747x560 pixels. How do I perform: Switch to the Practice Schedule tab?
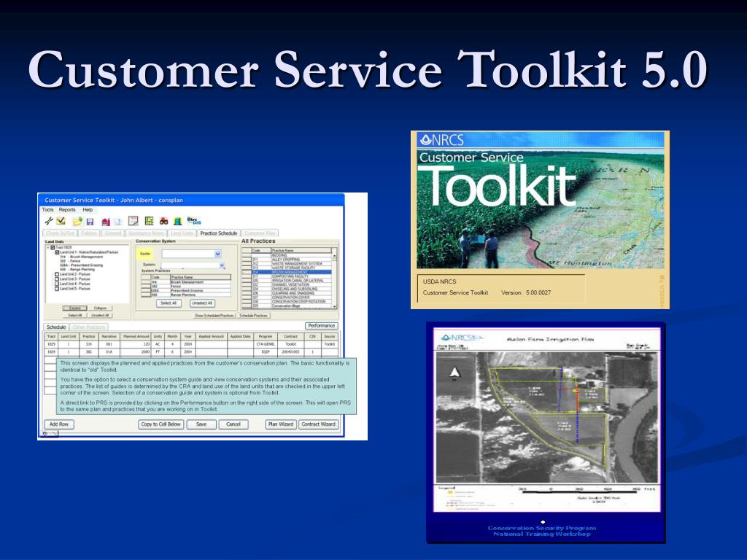tap(219, 233)
